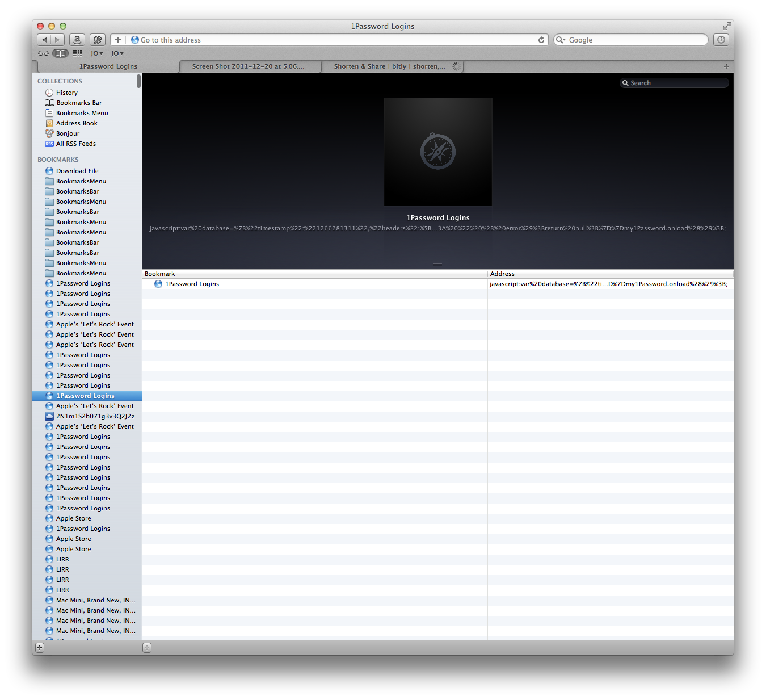Open the right JO bookmarks dropdown
This screenshot has width=766, height=700.
coord(117,53)
